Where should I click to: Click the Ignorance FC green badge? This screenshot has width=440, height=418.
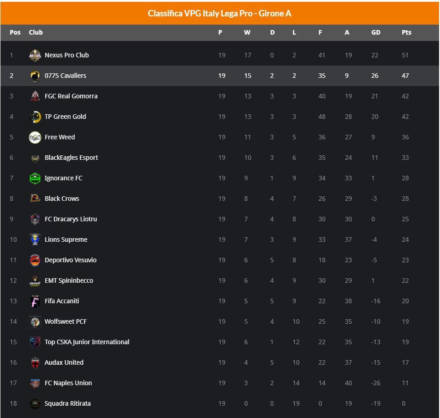pos(35,178)
